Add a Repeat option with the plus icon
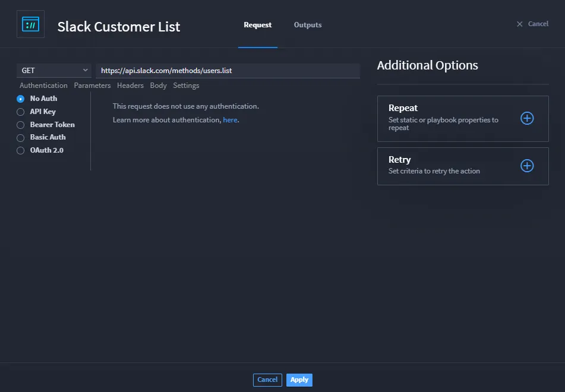 pos(527,118)
